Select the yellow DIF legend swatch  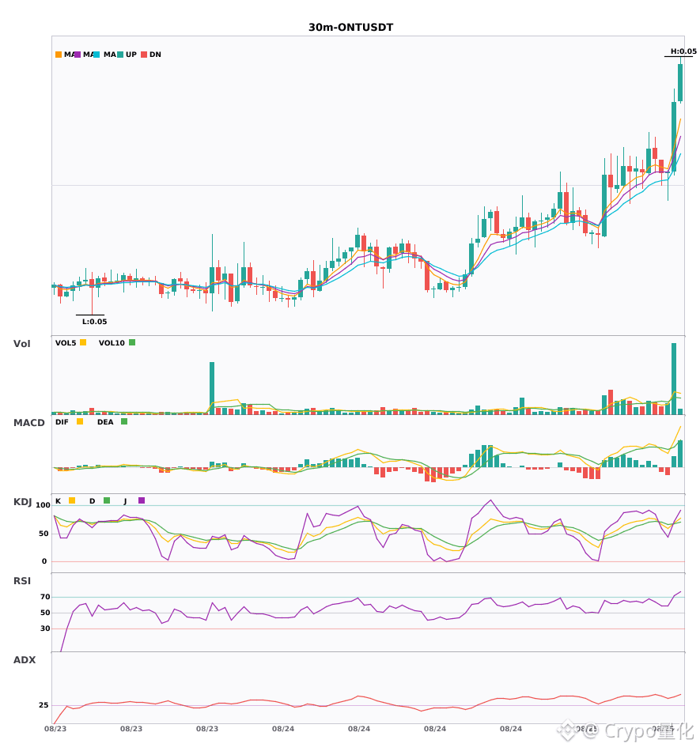pyautogui.click(x=80, y=421)
